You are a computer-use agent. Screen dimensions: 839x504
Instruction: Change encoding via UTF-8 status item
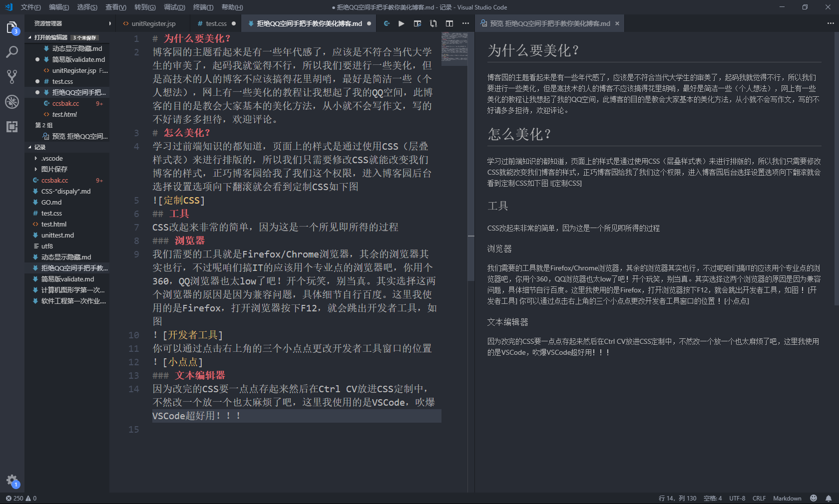pyautogui.click(x=737, y=498)
